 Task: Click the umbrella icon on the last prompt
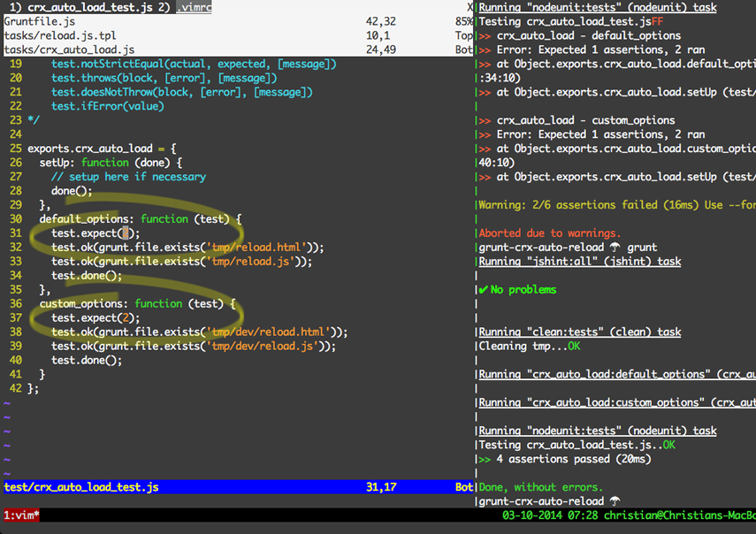[615, 501]
